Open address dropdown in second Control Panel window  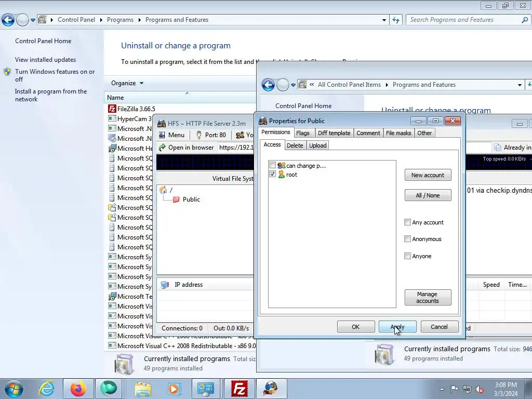click(520, 85)
